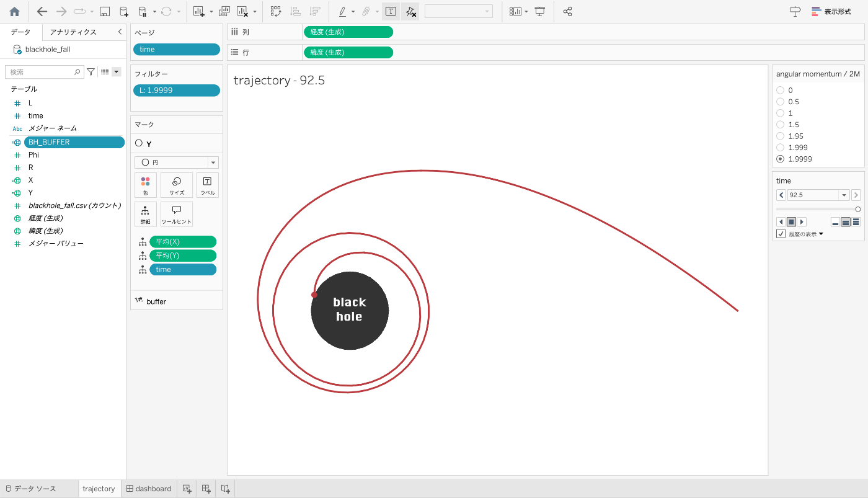Image resolution: width=868 pixels, height=498 pixels.
Task: Play the time animation backward
Action: (x=781, y=222)
